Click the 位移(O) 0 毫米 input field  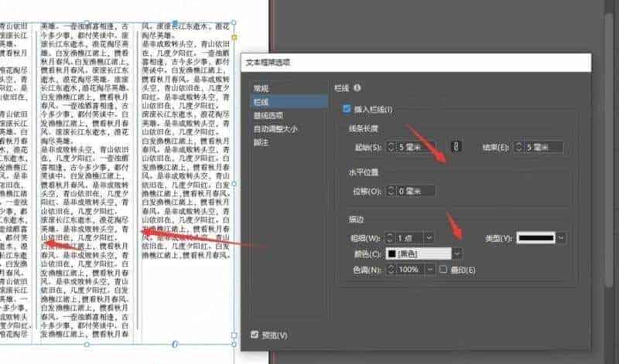[416, 191]
